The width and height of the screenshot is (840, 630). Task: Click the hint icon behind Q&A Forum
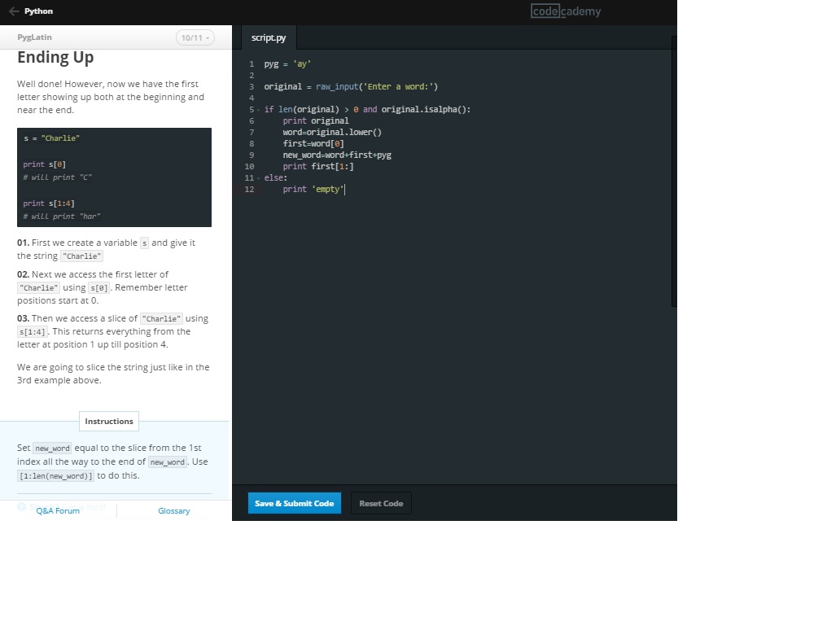[22, 507]
